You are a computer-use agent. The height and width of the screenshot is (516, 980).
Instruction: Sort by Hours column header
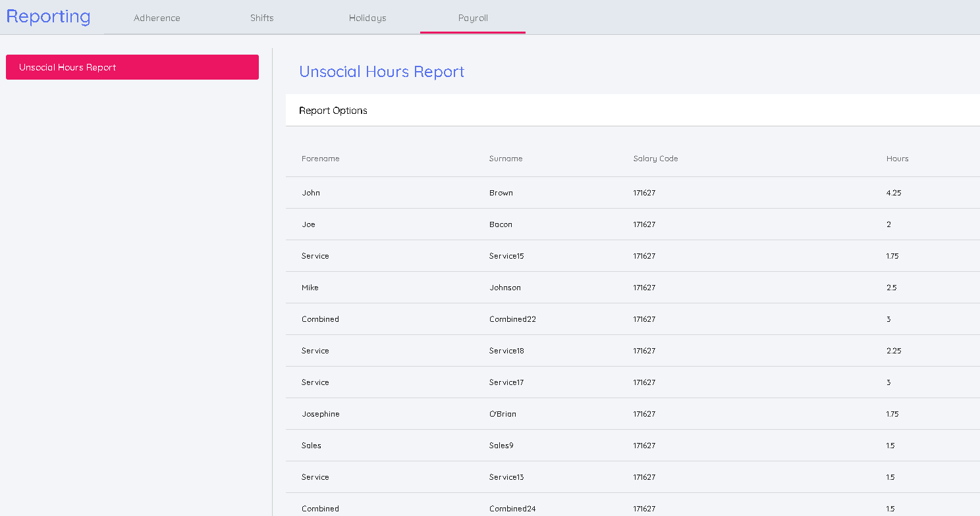click(x=897, y=159)
